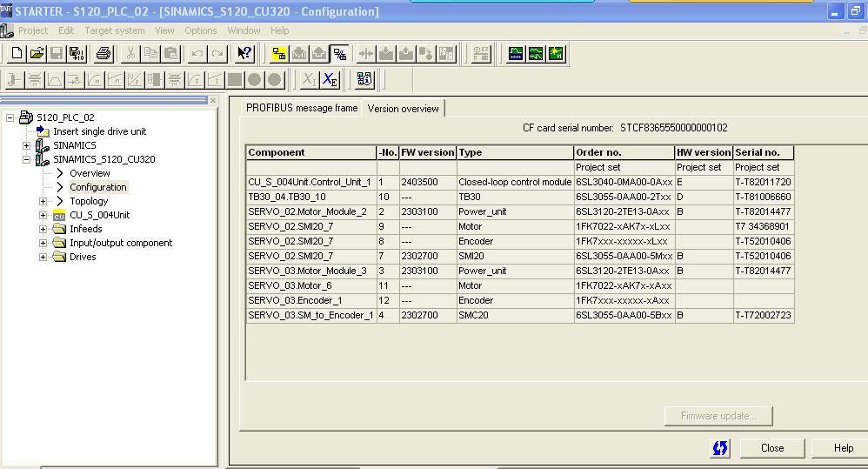Screen dimensions: 868x469
Task: Click the middle green measuring function icon
Action: (x=536, y=54)
